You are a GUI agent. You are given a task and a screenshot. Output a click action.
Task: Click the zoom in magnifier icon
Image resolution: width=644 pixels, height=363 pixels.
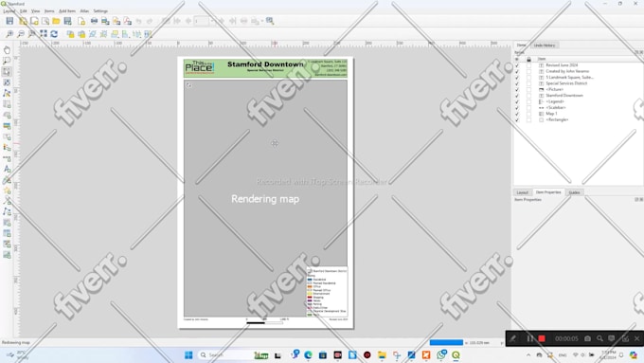[9, 34]
